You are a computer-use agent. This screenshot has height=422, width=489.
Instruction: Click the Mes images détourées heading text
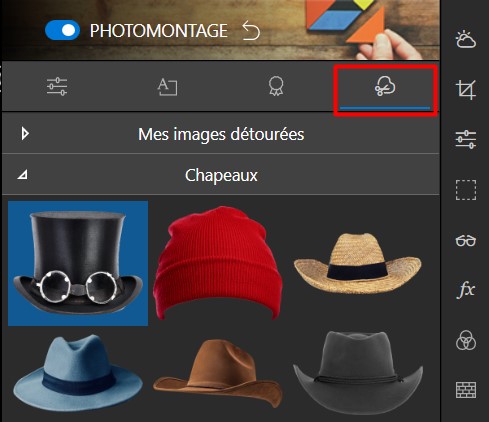(221, 134)
